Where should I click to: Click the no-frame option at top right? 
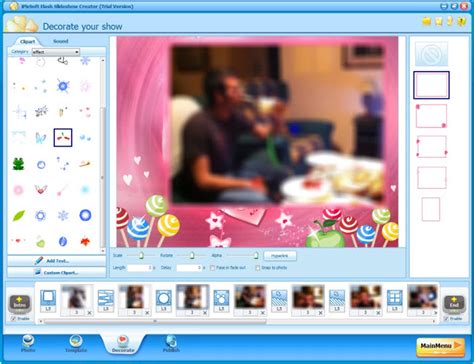(431, 54)
